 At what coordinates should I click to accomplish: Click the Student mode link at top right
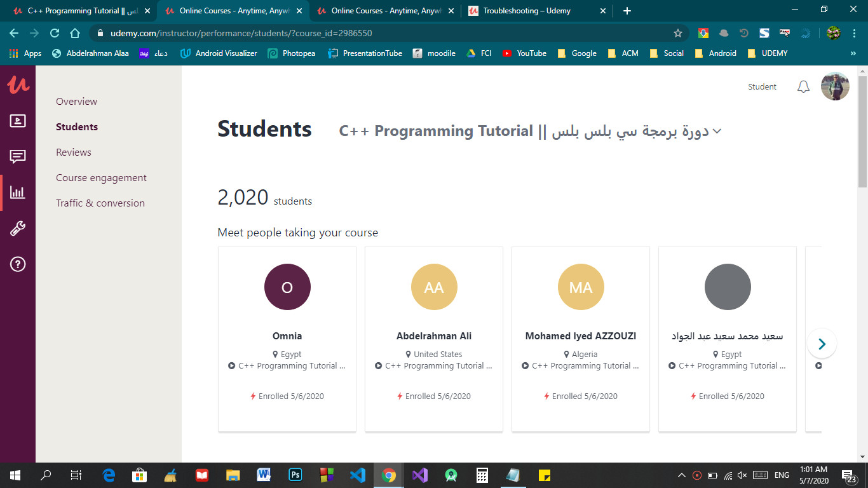[762, 86]
